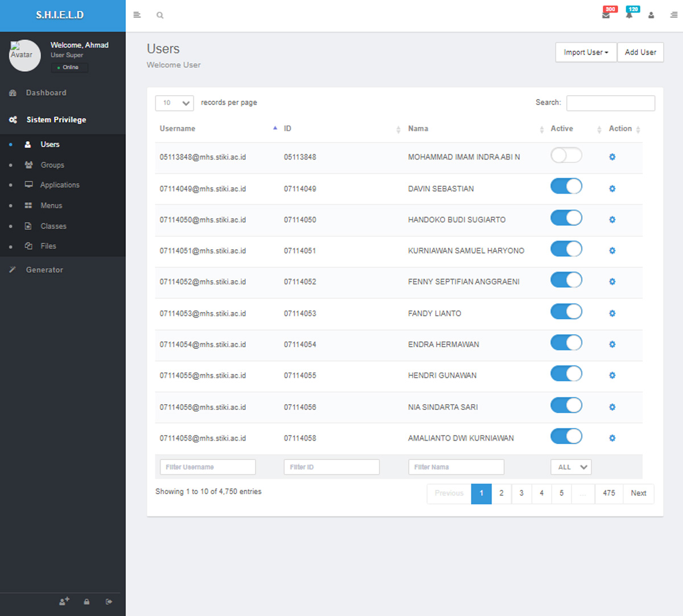Open the mail inbox icon with 300 badge
This screenshot has width=683, height=616.
[606, 15]
